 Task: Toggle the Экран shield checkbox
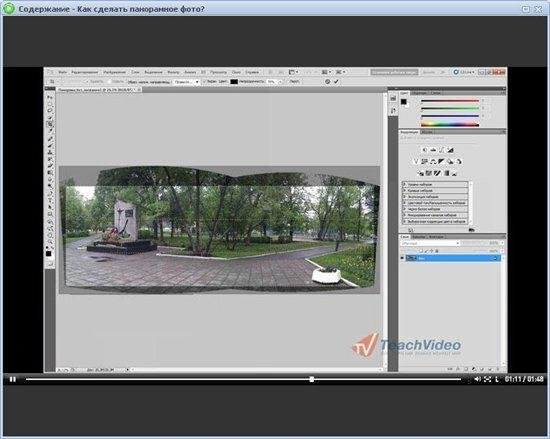(x=205, y=82)
